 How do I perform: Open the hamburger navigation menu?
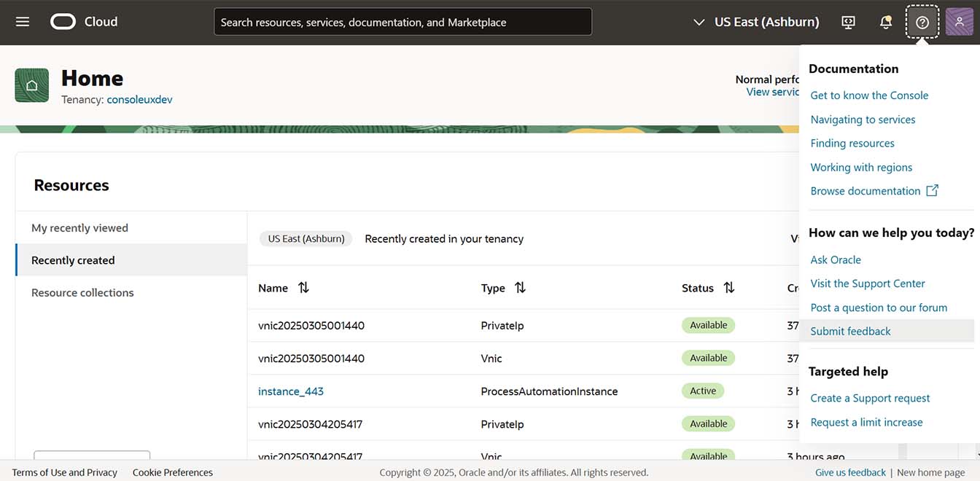[x=23, y=22]
